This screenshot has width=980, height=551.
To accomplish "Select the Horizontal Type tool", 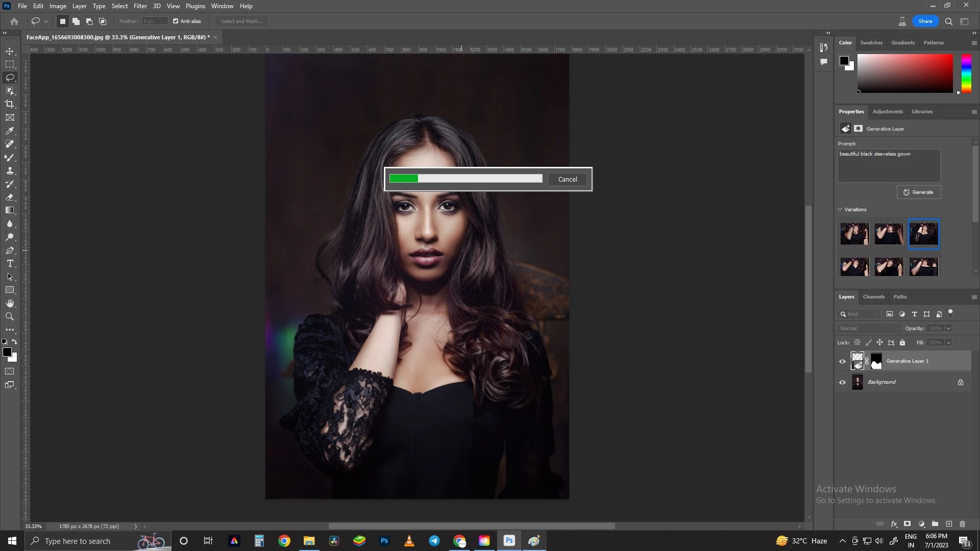I will [10, 264].
